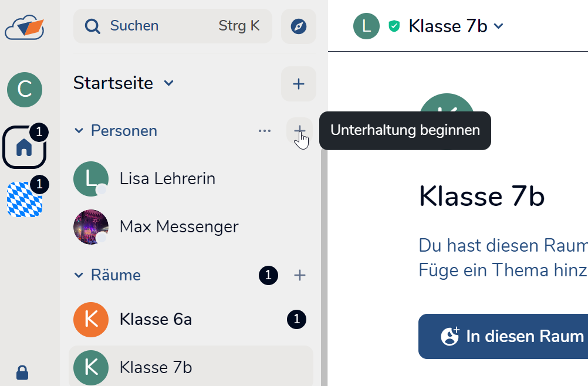Click the lock icon at bottom left
This screenshot has height=386, width=588.
pos(22,372)
